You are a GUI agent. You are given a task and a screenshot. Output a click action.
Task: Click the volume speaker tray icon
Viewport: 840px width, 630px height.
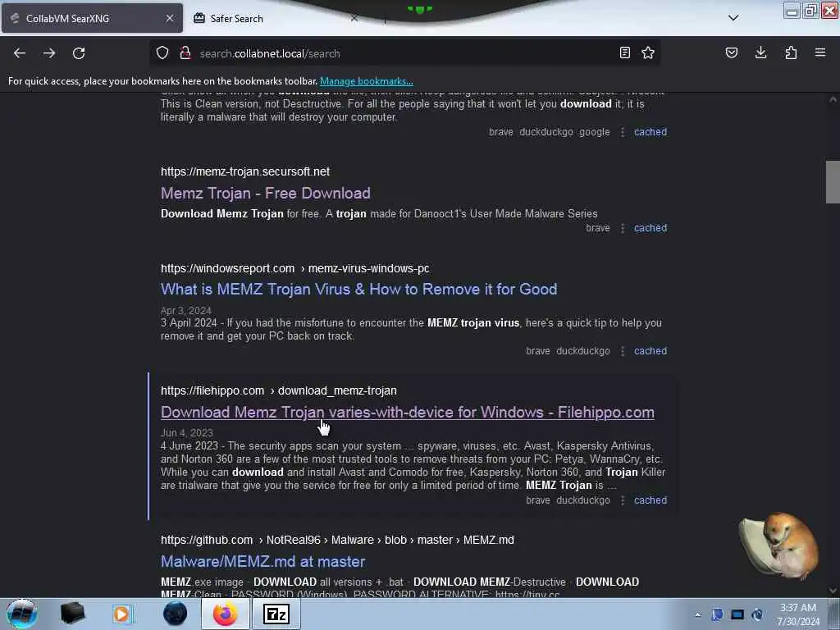coord(757,614)
